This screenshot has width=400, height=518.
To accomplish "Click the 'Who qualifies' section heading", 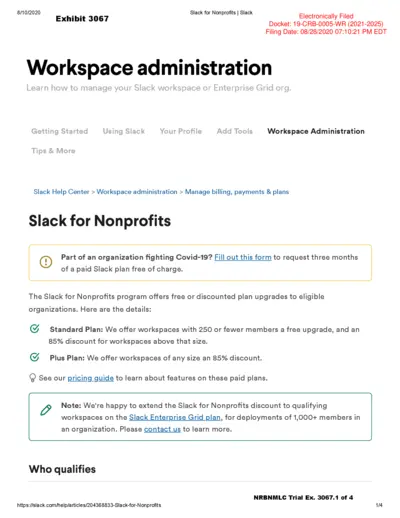I will [x=62, y=469].
